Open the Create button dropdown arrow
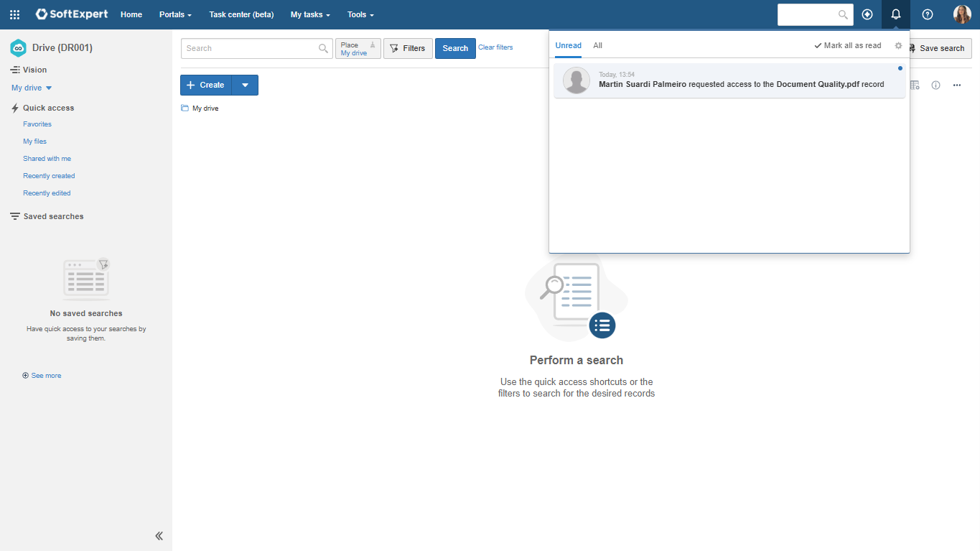This screenshot has height=551, width=980. (245, 85)
